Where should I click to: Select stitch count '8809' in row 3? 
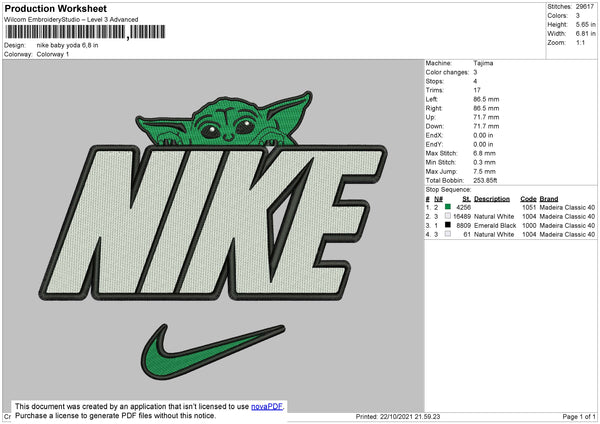(x=463, y=225)
